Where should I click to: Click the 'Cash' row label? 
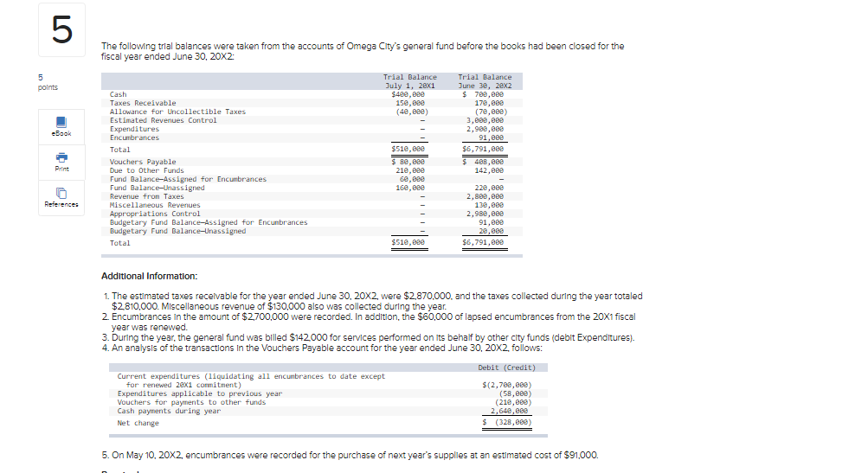[x=118, y=94]
